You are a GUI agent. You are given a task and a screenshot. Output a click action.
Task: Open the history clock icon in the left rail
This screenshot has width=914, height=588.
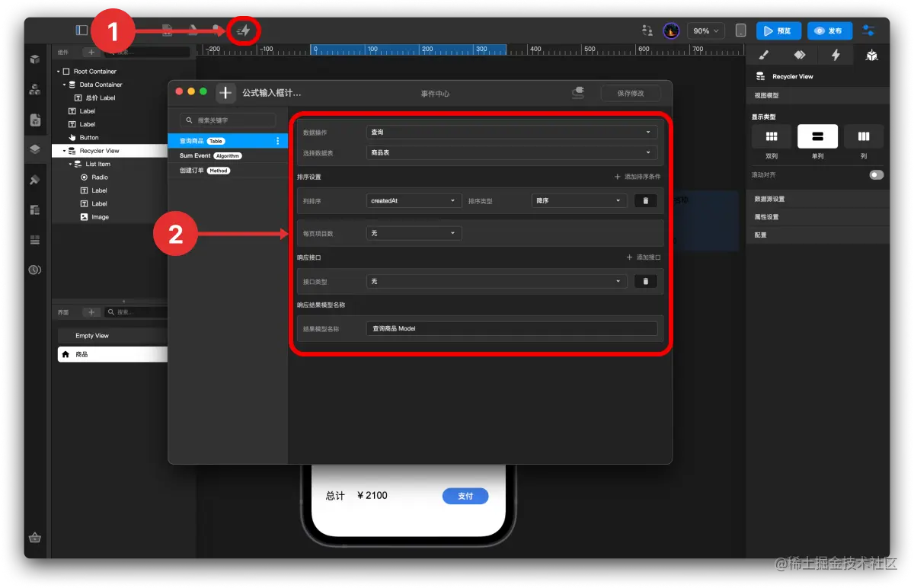(34, 270)
